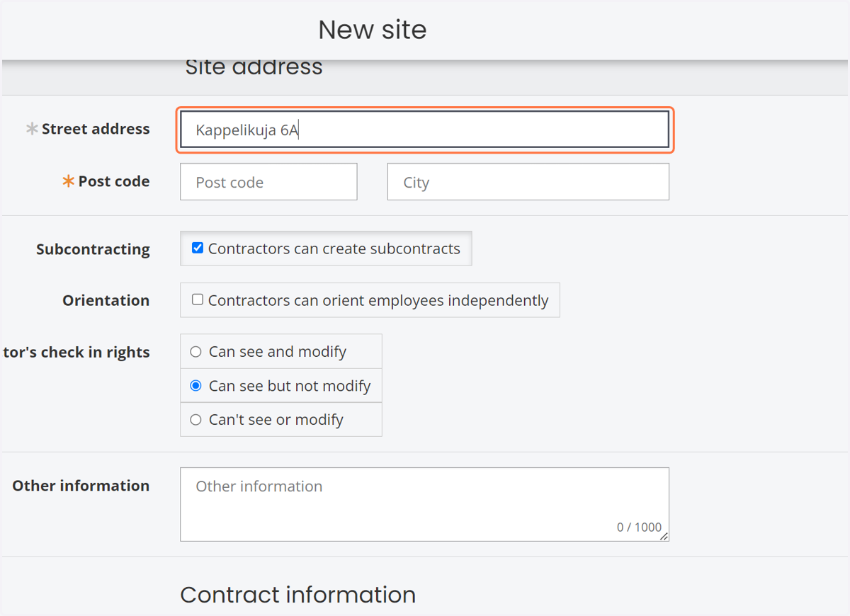Viewport: 850px width, 616px height.
Task: Click the Other information text area
Action: [x=424, y=504]
